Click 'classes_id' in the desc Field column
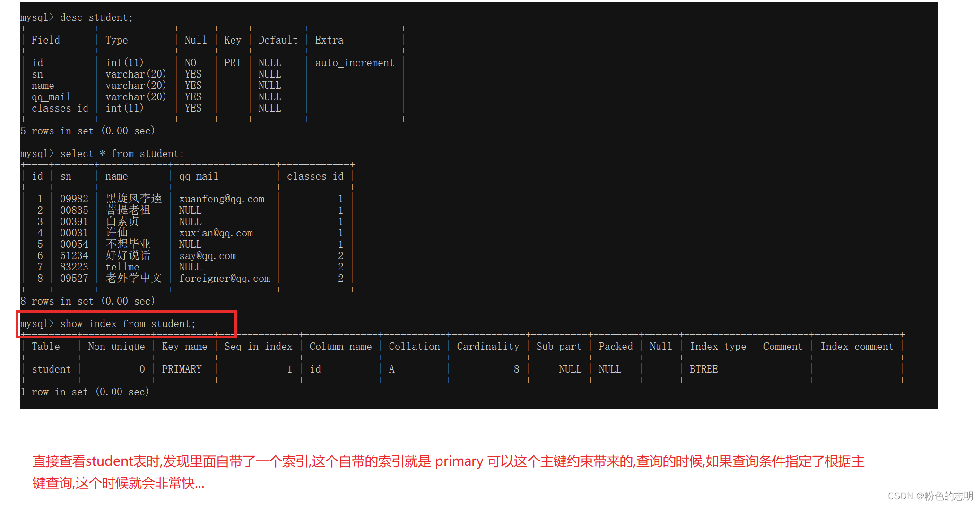The height and width of the screenshot is (505, 980). pyautogui.click(x=60, y=108)
